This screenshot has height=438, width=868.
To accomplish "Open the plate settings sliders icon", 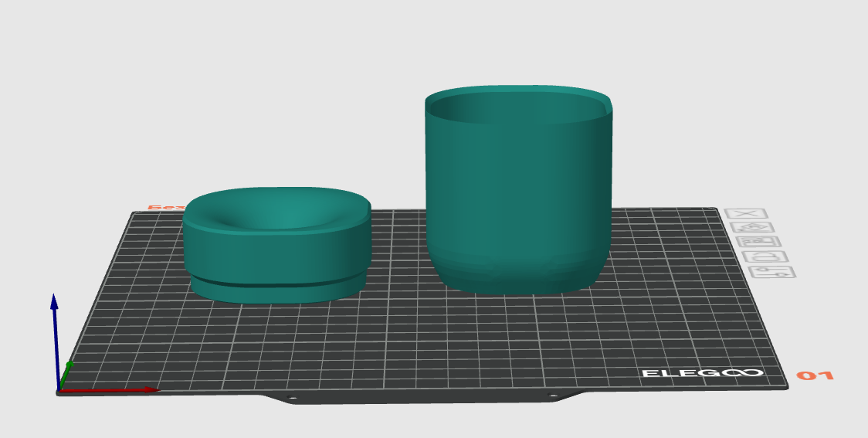I will (x=773, y=272).
